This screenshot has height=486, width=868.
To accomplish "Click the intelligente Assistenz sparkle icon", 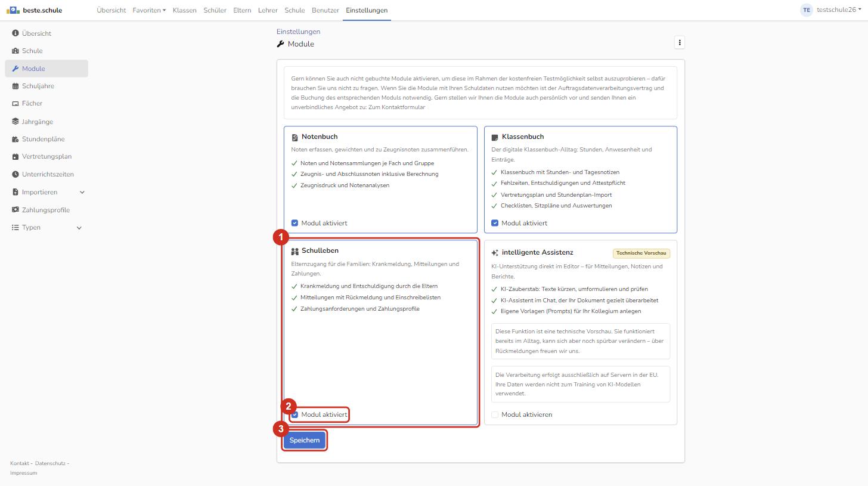I will [495, 253].
